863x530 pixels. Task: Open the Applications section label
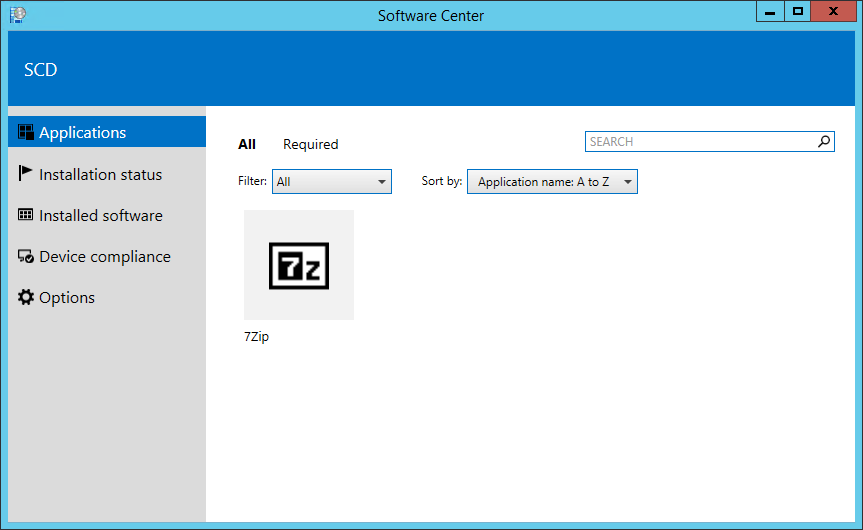pos(83,133)
